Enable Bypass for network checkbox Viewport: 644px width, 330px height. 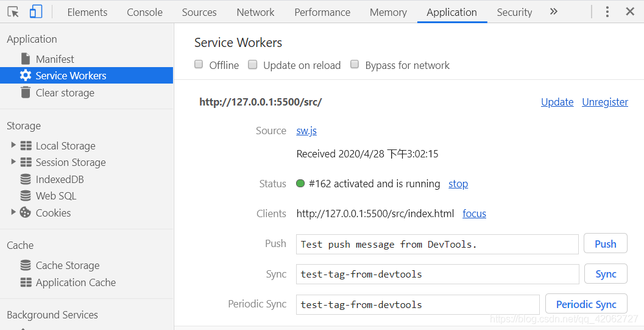pos(355,65)
